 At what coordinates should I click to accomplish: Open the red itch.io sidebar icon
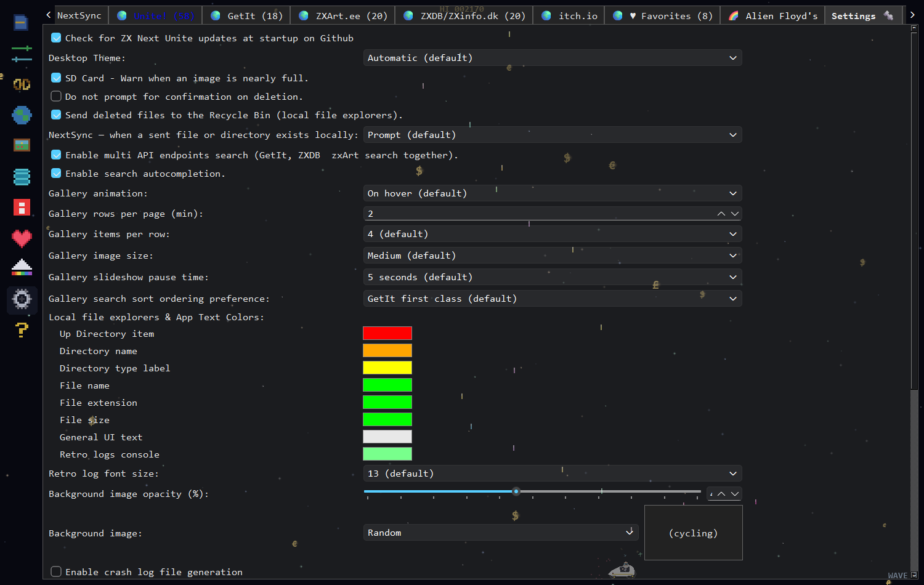click(22, 207)
